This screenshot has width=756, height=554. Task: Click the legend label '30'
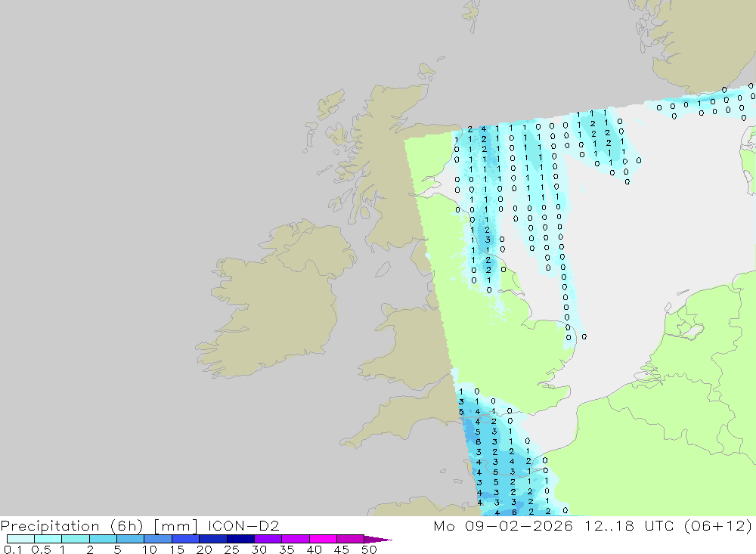coord(259,549)
